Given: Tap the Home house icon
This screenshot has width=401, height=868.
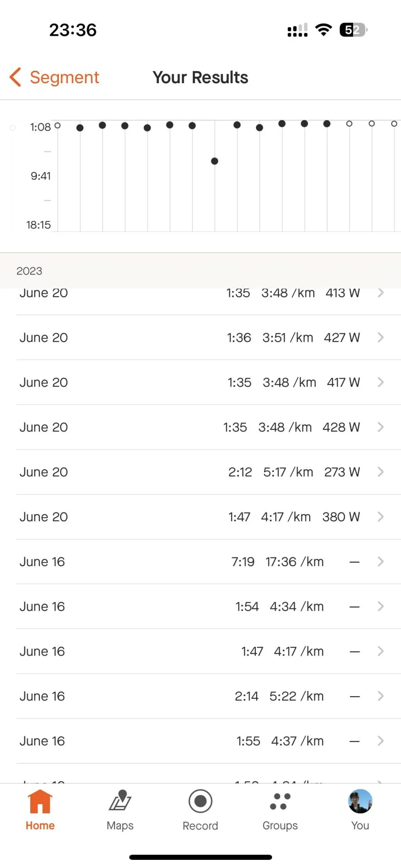Looking at the screenshot, I should [40, 802].
